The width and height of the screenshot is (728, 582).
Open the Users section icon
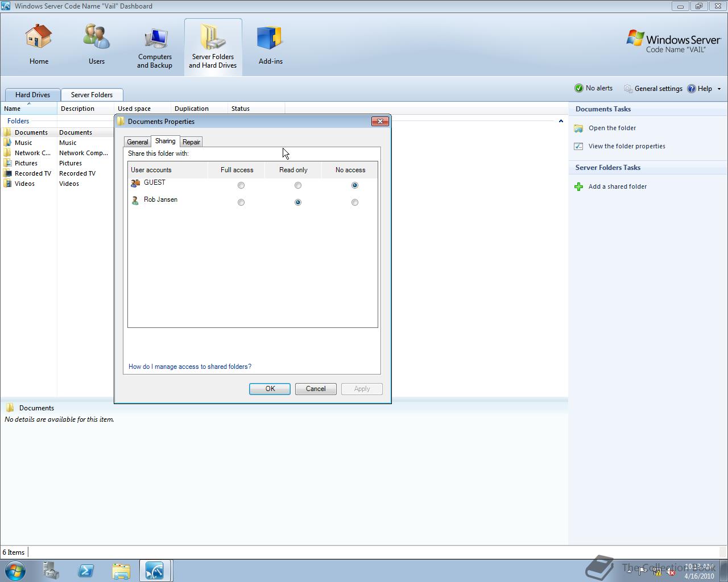coord(96,36)
